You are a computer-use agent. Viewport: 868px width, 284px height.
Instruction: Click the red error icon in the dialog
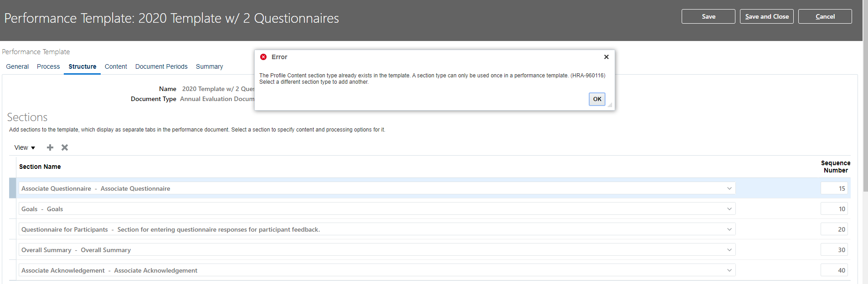coord(263,57)
